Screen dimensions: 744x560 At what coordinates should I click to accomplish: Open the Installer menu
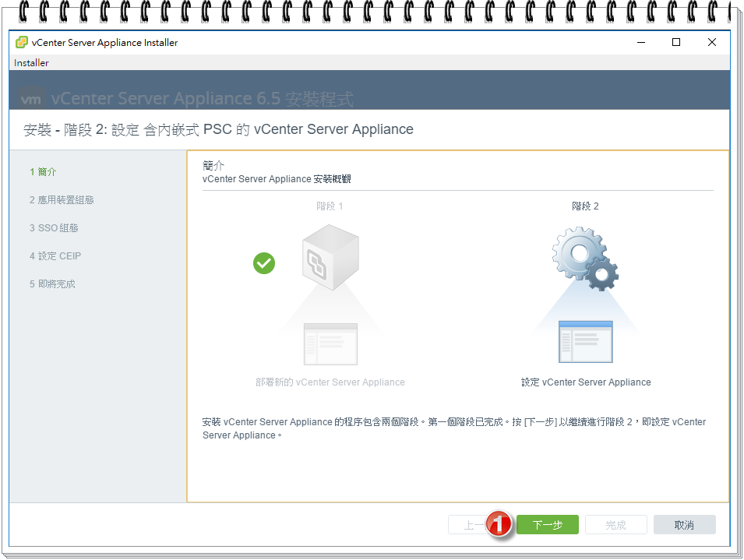30,62
